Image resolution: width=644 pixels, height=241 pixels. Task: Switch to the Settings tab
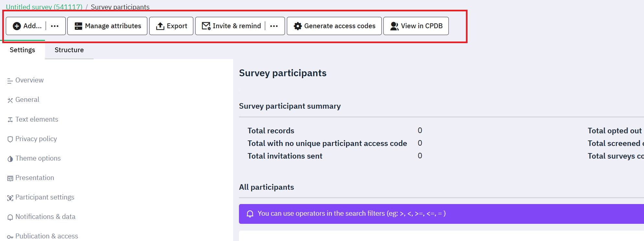[22, 50]
